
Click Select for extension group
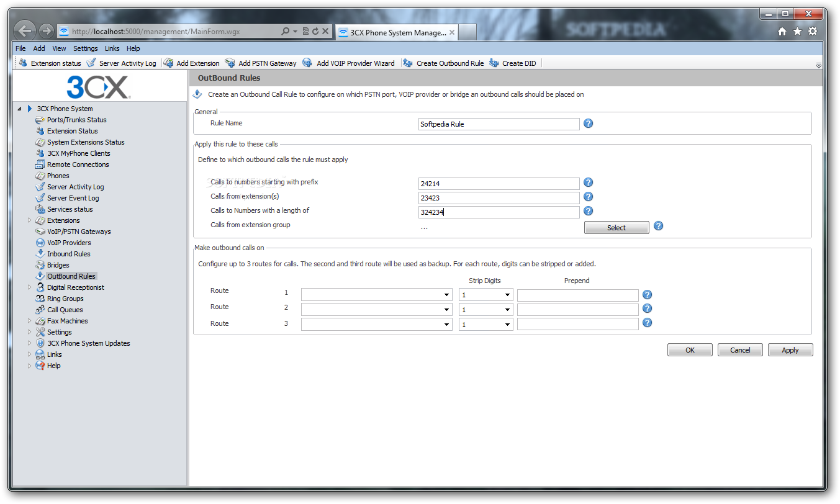tap(616, 228)
